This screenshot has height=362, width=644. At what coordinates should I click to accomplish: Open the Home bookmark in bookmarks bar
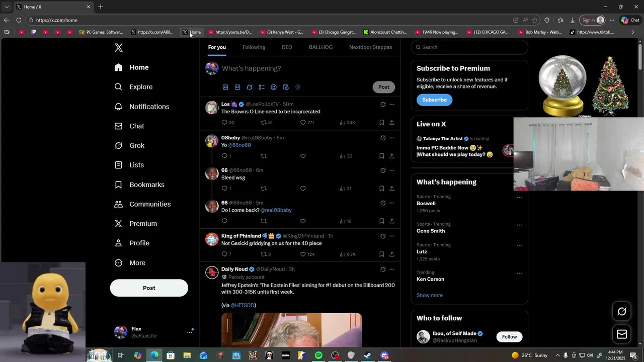(192, 32)
